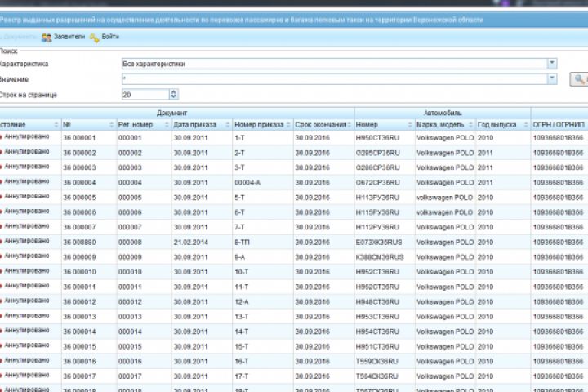Click the rows-per-page spinner arrows
Image resolution: width=588 pixels, height=392 pixels.
173,95
